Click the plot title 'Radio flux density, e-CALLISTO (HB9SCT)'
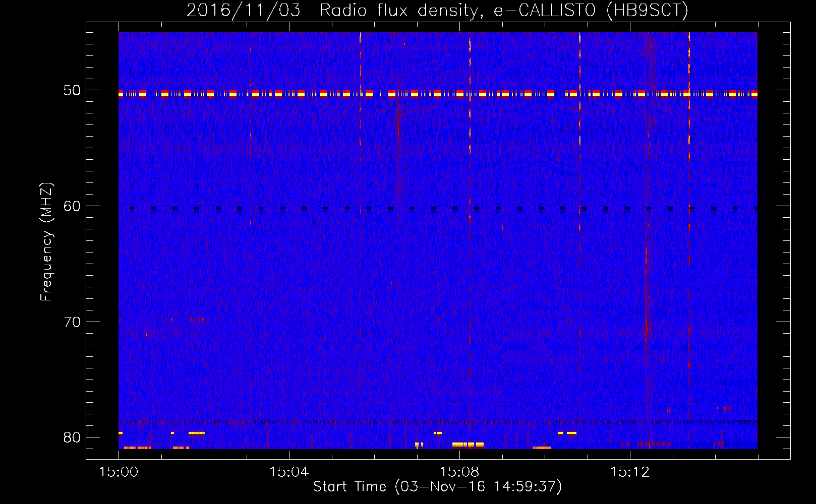This screenshot has width=816, height=504. click(x=504, y=11)
